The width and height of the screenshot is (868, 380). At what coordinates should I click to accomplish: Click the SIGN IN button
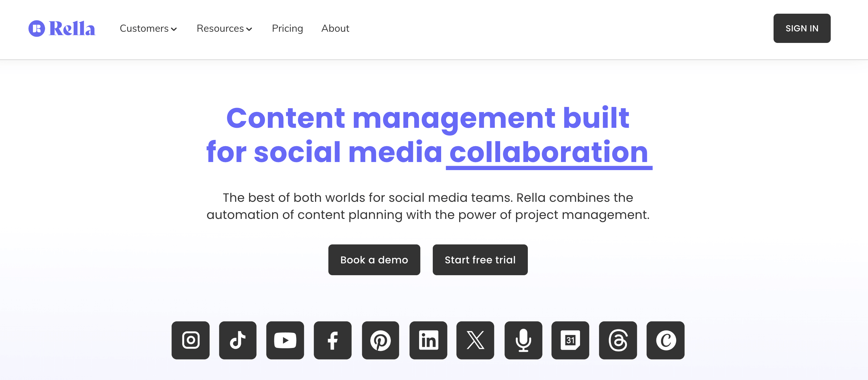tap(802, 28)
